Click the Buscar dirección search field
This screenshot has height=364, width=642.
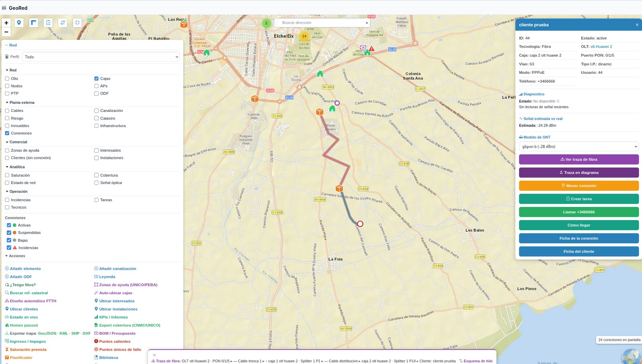tap(321, 23)
